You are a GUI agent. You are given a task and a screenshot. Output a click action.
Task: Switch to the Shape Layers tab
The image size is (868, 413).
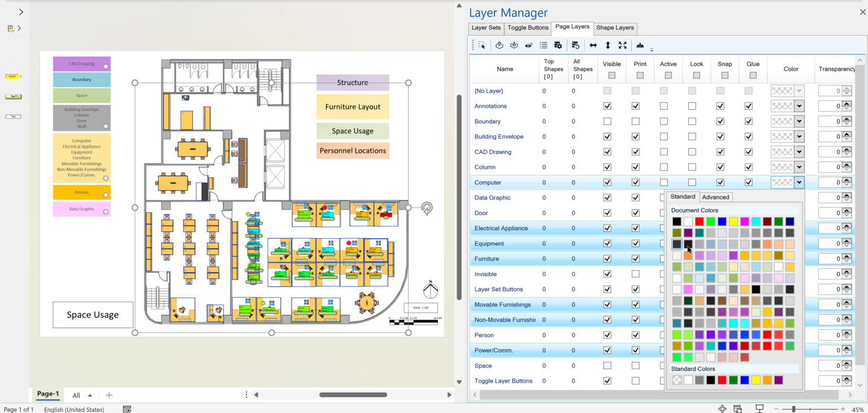tap(615, 28)
